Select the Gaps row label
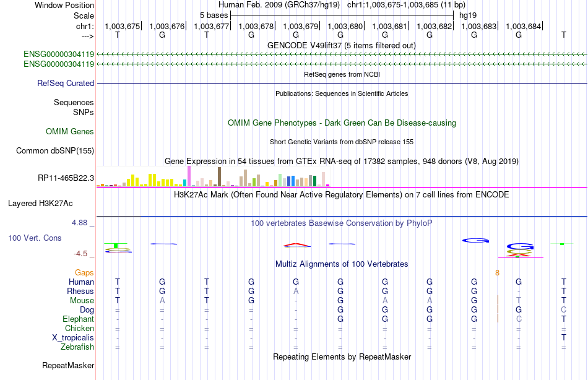The width and height of the screenshot is (588, 380). tap(84, 273)
